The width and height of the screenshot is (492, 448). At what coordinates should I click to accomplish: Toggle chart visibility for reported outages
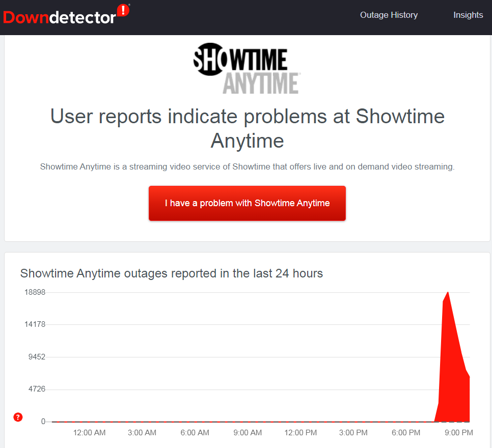tap(255, 356)
